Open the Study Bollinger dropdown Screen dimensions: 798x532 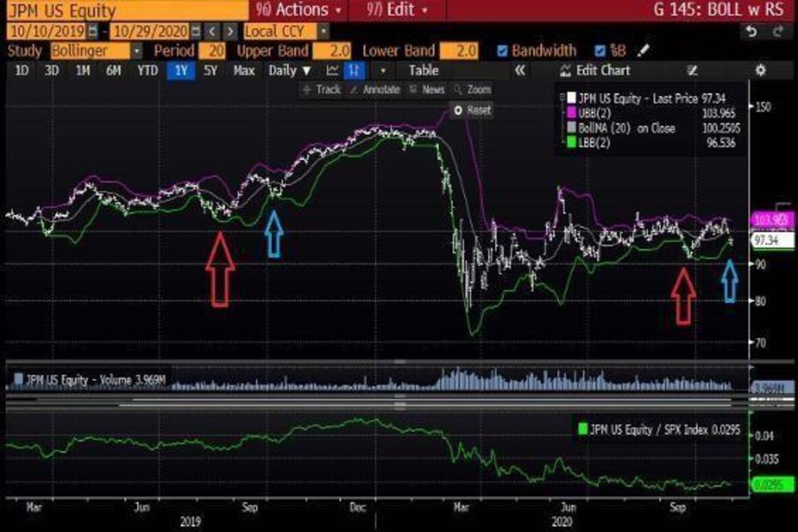click(x=137, y=51)
